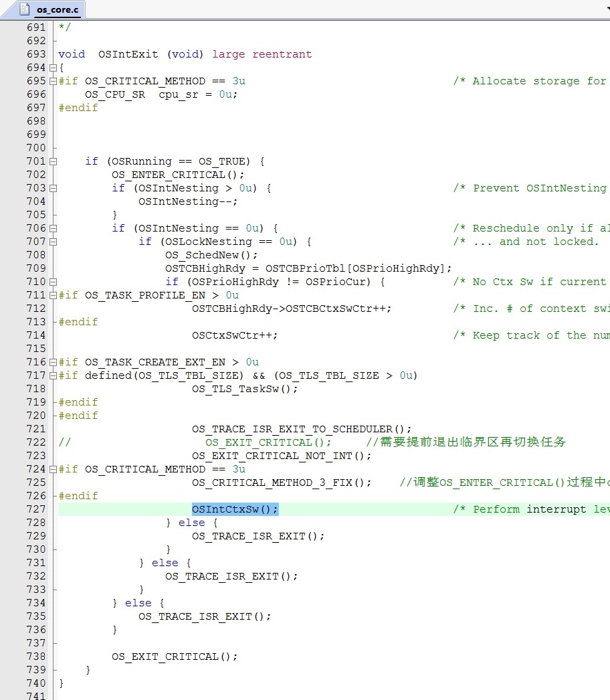The image size is (610, 700).
Task: Click the commented-out OS_EXIT_CRITICAL(); on line 722
Action: [269, 443]
